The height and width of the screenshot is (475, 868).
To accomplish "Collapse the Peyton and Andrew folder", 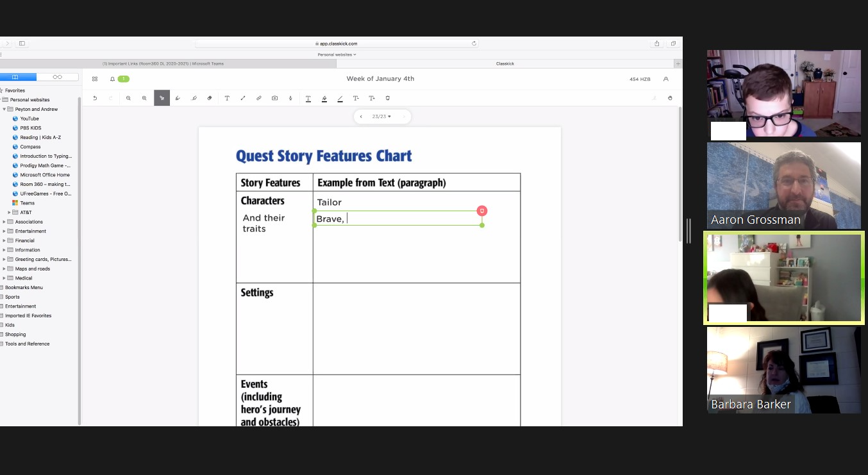I will (4, 110).
